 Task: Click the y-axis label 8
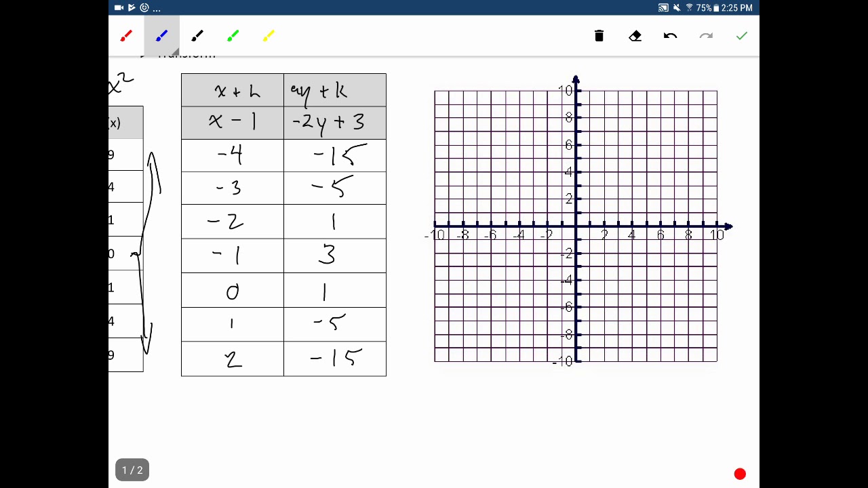[x=568, y=118]
